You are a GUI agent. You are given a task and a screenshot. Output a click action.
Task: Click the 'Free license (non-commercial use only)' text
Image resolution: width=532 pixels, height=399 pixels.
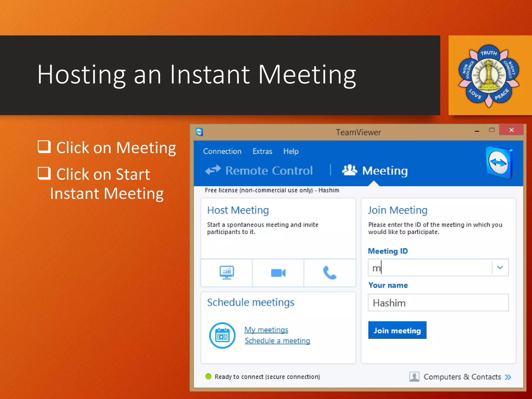pos(259,190)
